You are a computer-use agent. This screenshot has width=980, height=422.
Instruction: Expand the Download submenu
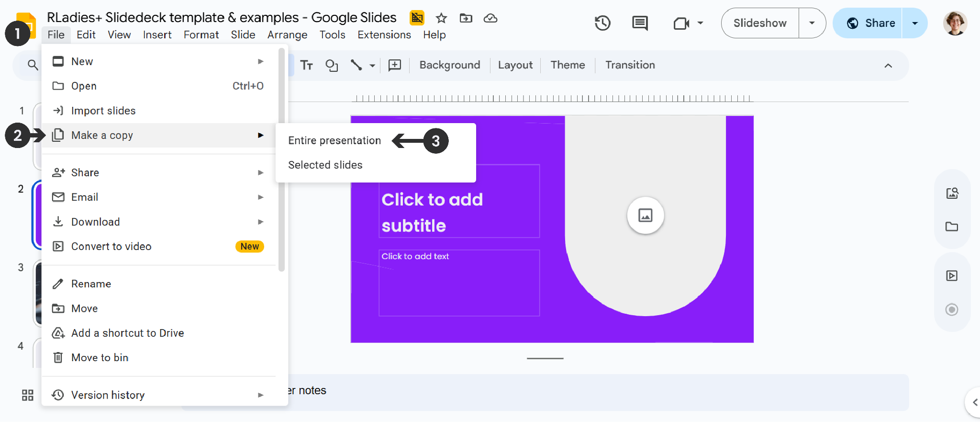(159, 222)
